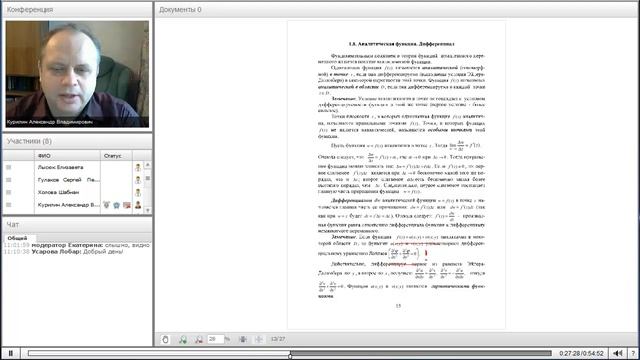Click the user avatar icon for Гулаков Сергей

[138, 180]
